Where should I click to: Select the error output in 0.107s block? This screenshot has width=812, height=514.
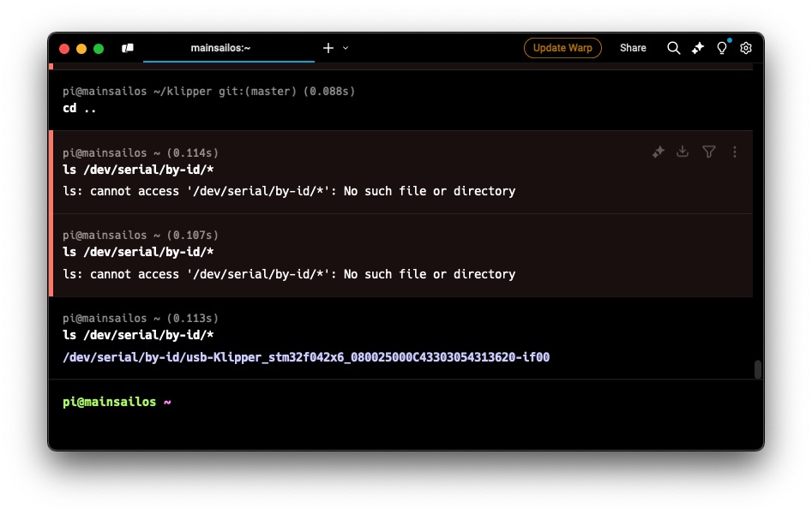tap(289, 274)
